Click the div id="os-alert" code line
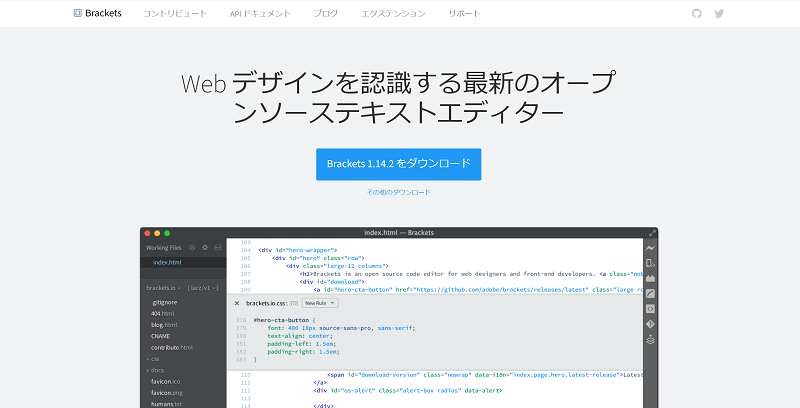The image size is (800, 408). coord(408,391)
